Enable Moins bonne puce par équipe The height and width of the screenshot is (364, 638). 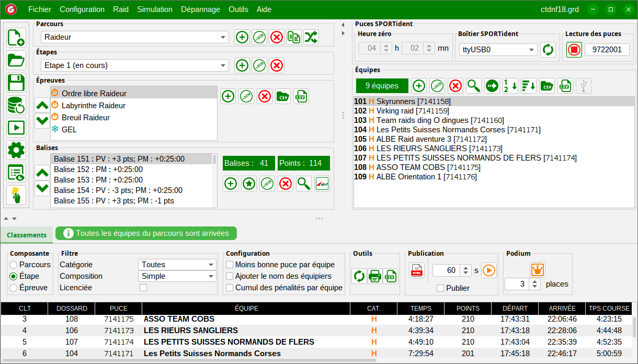pyautogui.click(x=230, y=265)
